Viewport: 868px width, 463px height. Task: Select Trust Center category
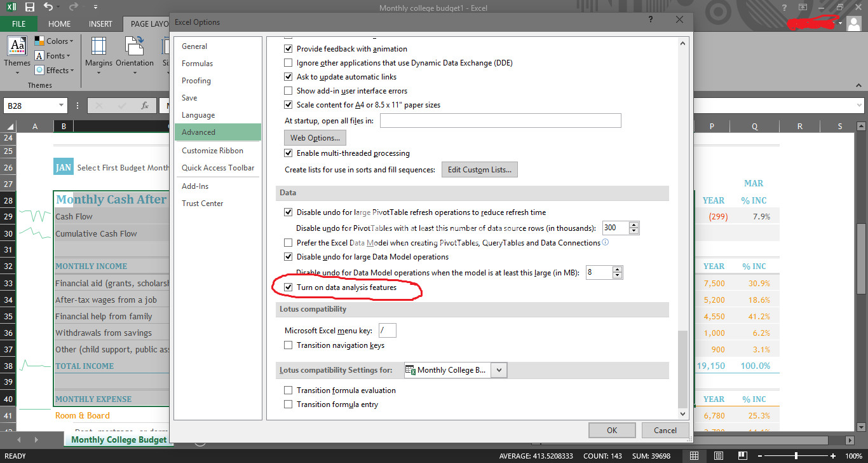[x=218, y=204]
